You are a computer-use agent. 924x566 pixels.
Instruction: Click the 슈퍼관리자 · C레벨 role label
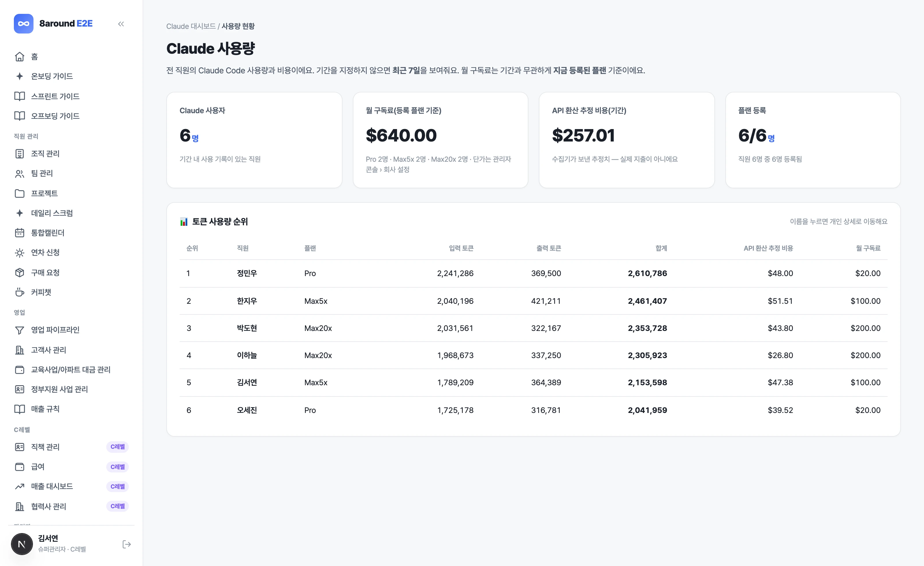(62, 549)
